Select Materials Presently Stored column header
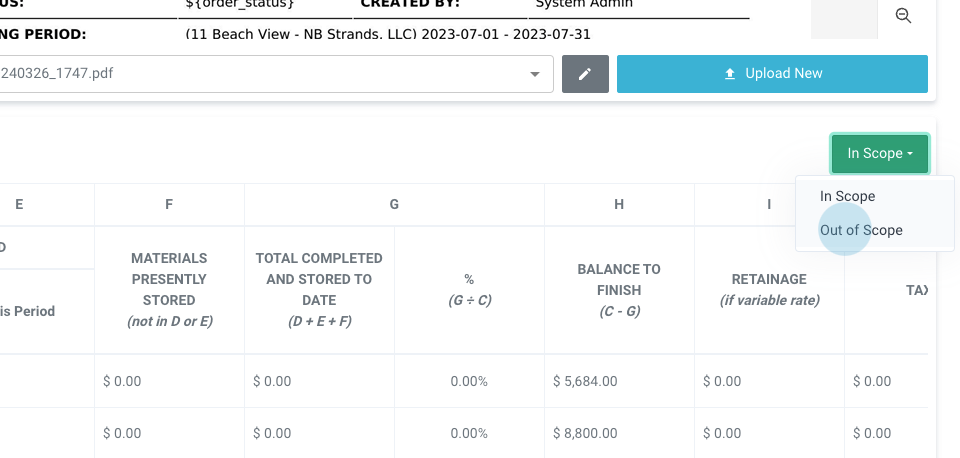 pyautogui.click(x=169, y=290)
